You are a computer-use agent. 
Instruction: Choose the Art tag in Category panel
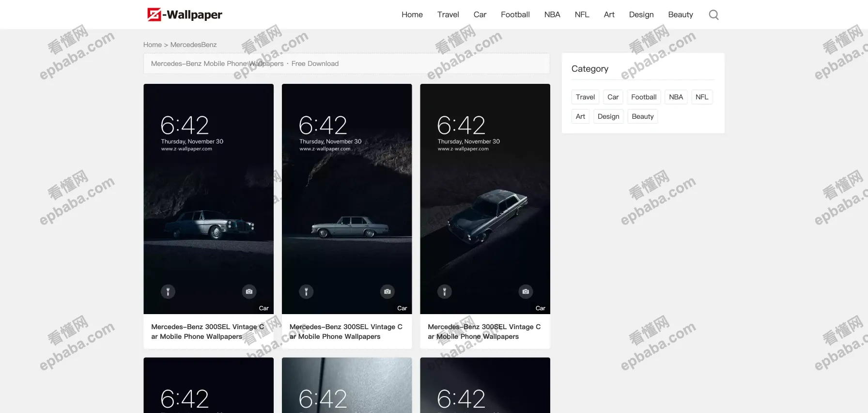tap(580, 116)
